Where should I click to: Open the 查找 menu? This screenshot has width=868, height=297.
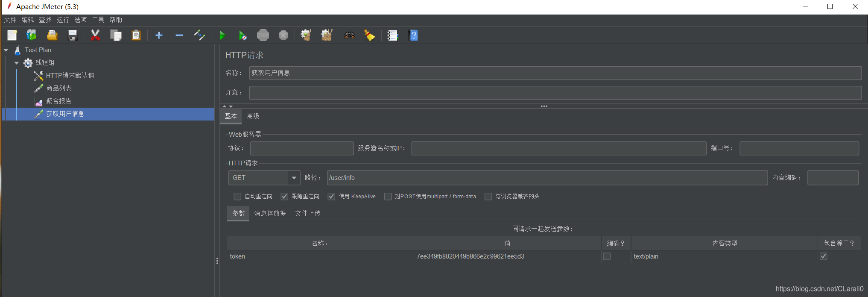point(45,20)
